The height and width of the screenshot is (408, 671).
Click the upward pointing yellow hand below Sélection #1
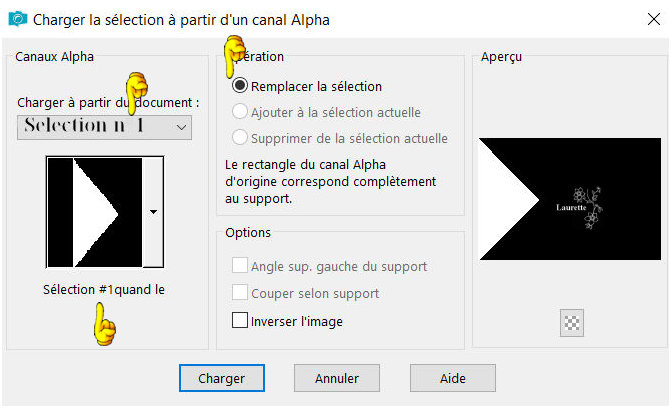click(104, 324)
